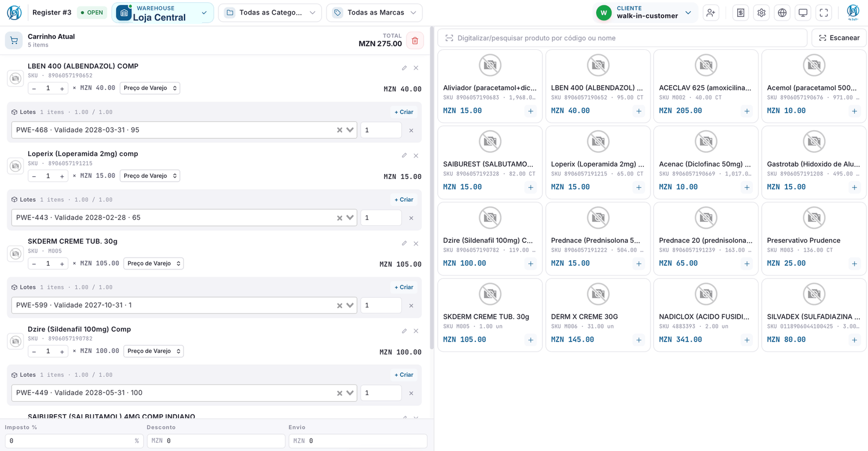
Task: Focus the product search field
Action: tap(622, 38)
